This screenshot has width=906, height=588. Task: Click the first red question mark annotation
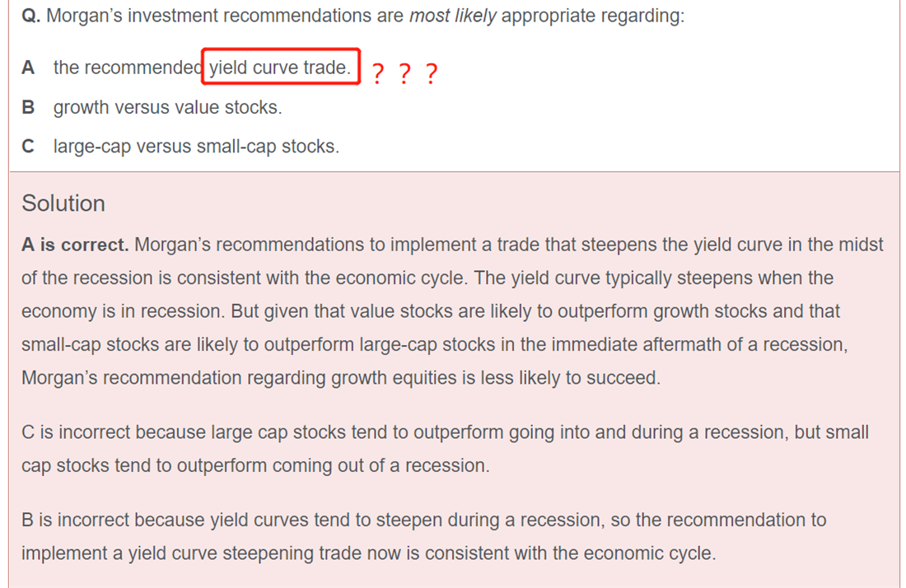378,74
